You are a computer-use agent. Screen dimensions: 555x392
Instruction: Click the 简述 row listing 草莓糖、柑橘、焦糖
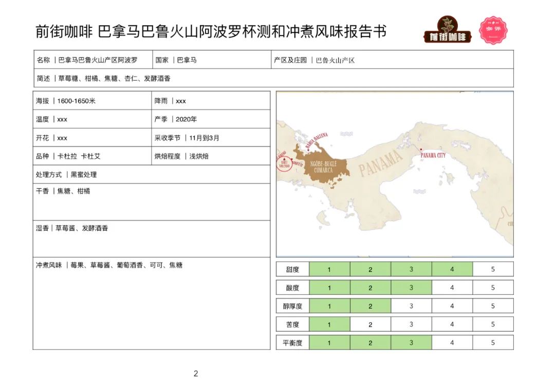(273, 78)
